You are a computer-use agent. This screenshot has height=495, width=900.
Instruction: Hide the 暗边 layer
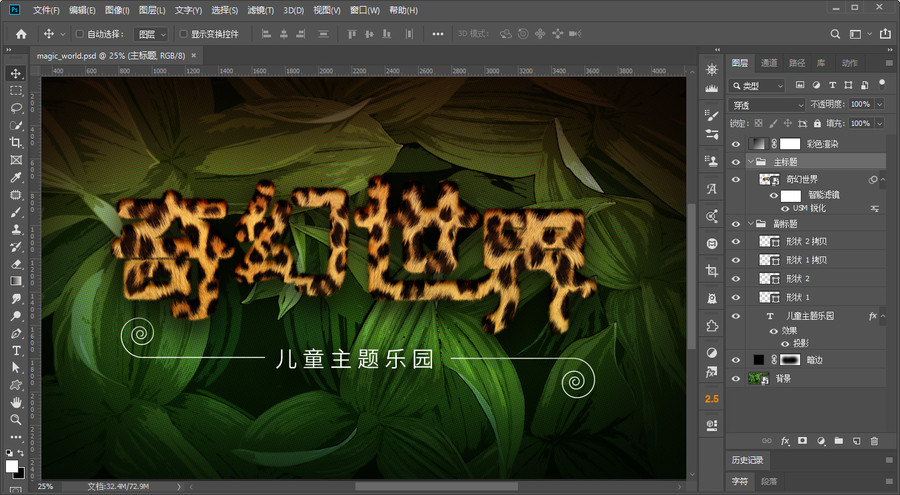[x=736, y=360]
